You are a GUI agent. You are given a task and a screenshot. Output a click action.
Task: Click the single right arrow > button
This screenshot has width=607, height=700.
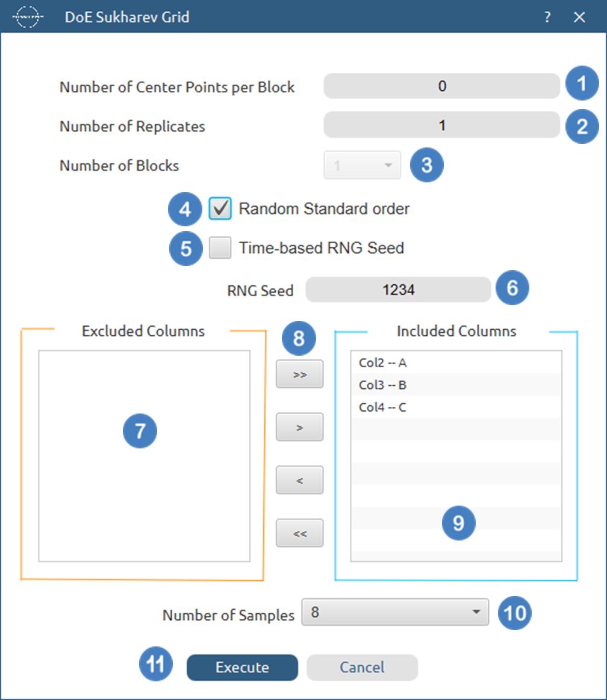(x=299, y=427)
